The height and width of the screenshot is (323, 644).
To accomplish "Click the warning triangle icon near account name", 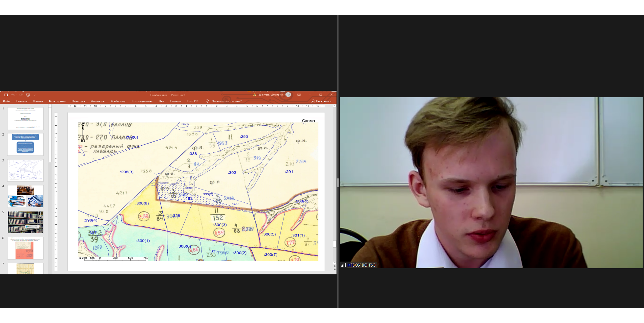I will (x=255, y=95).
